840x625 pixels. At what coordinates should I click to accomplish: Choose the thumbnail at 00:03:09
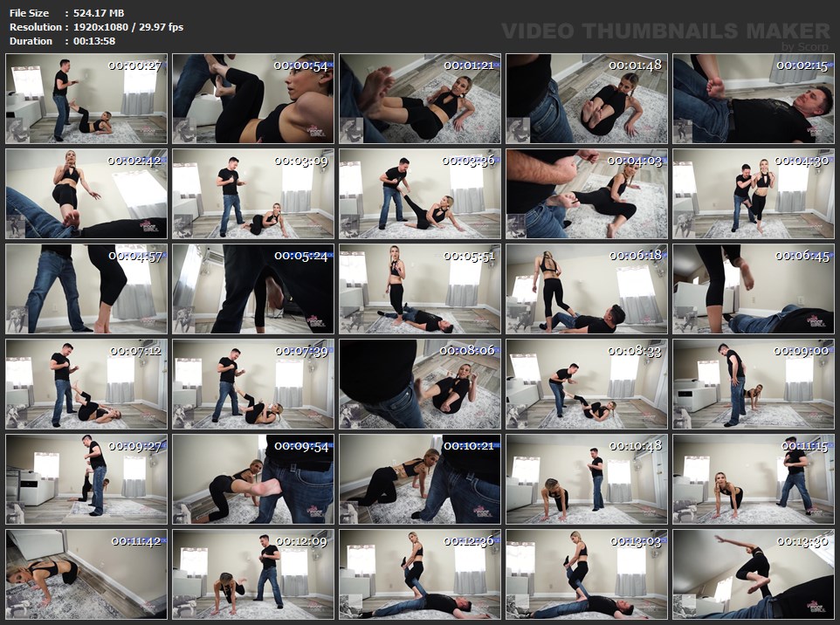(253, 193)
